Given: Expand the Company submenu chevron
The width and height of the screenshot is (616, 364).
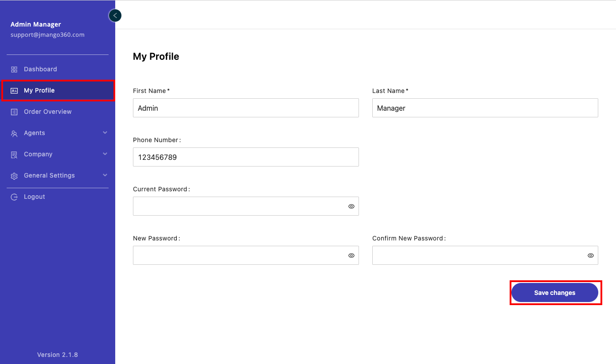Looking at the screenshot, I should 105,154.
